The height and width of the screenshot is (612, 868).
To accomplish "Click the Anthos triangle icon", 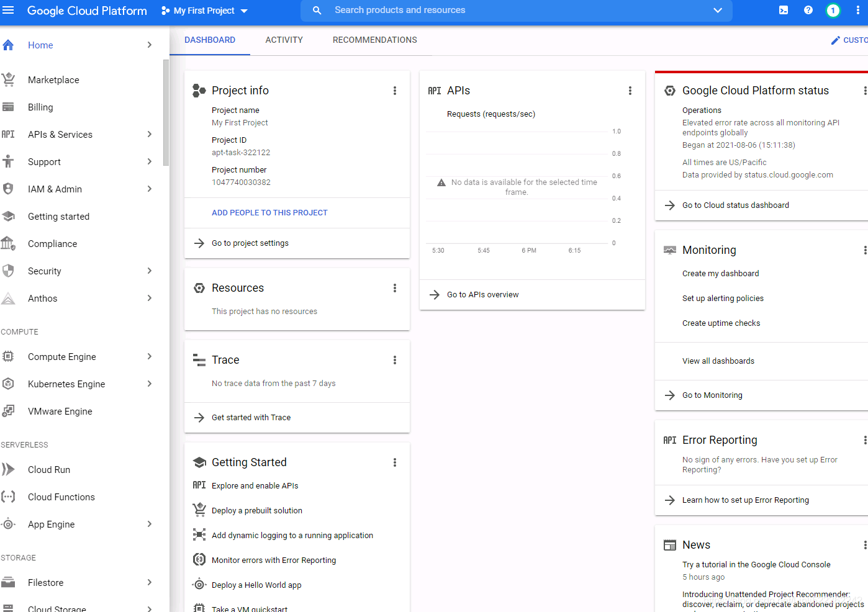I will 8,298.
